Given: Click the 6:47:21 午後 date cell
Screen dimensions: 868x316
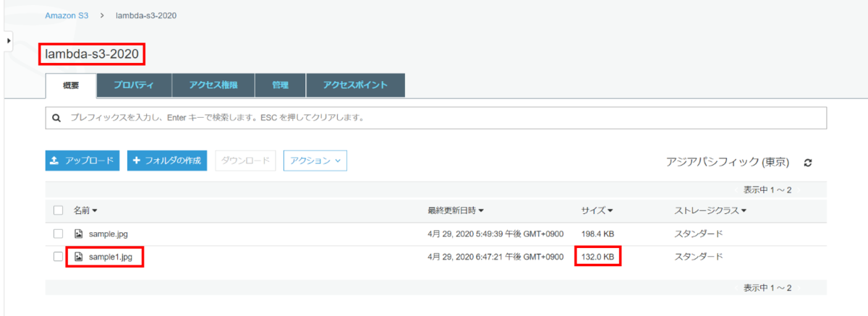Looking at the screenshot, I should tap(495, 257).
